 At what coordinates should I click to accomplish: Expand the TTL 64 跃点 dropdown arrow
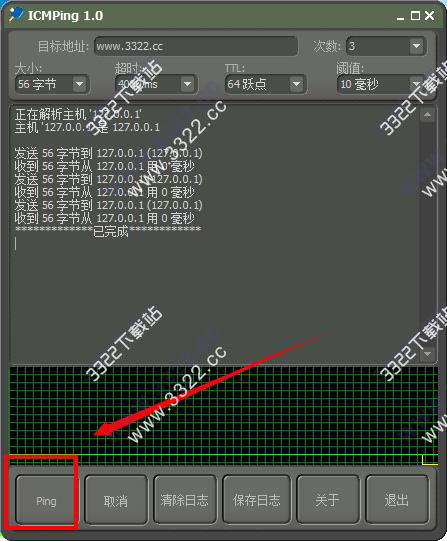296,84
